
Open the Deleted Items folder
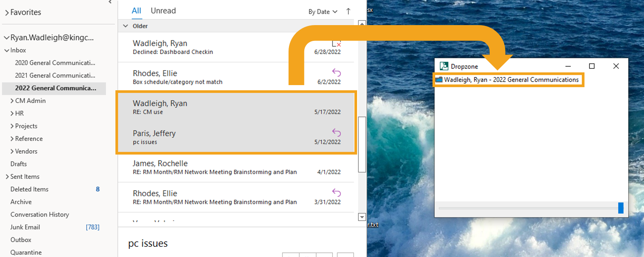point(29,189)
